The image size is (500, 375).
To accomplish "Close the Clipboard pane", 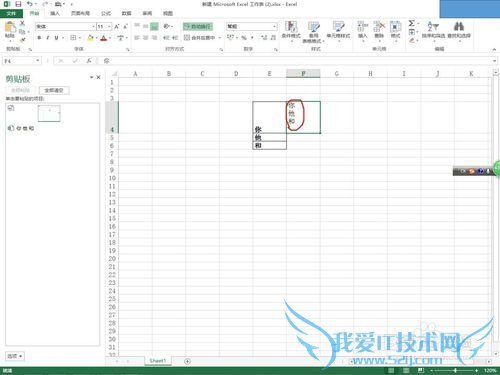I will pyautogui.click(x=98, y=77).
